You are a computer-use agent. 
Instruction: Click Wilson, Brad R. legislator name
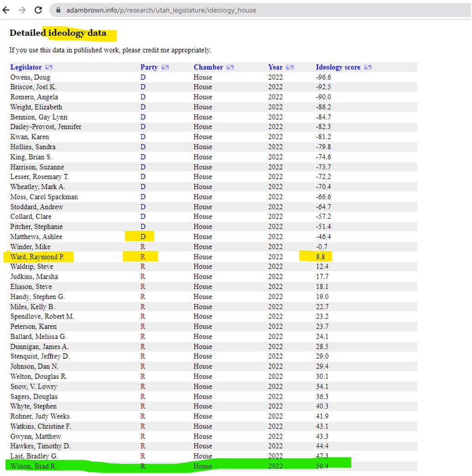(33, 466)
